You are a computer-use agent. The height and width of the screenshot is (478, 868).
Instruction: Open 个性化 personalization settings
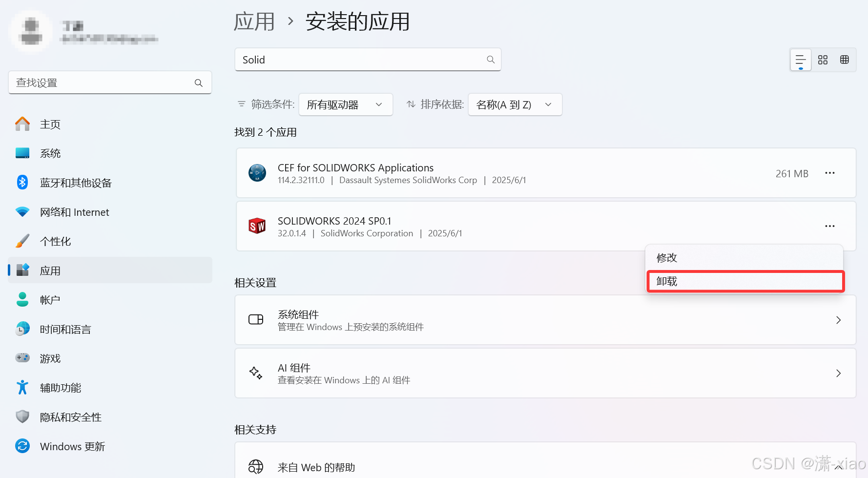[110, 241]
